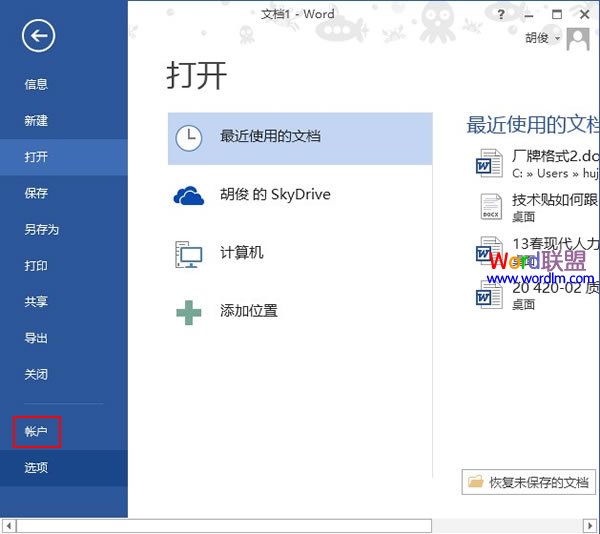This screenshot has height=534, width=600.
Task: Select 导出 in the sidebar
Action: tap(64, 338)
